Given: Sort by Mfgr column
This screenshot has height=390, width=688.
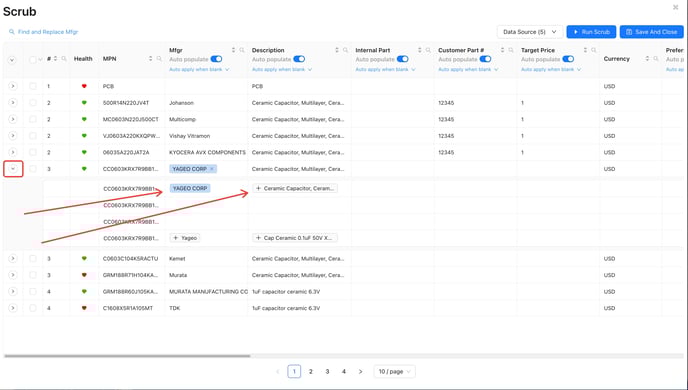Looking at the screenshot, I should [233, 50].
